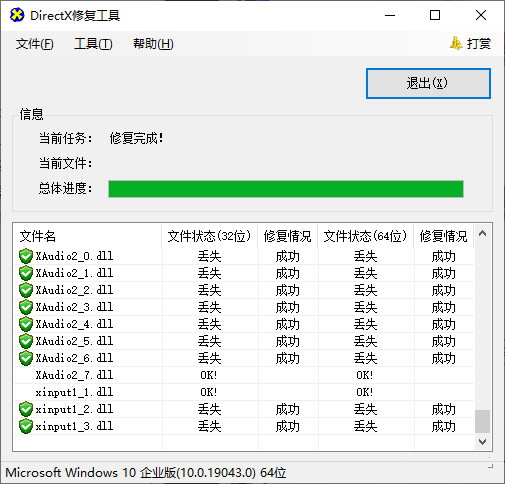Select the XAudio2_4.dll file name
Viewport: 505px width, 484px height.
(74, 324)
